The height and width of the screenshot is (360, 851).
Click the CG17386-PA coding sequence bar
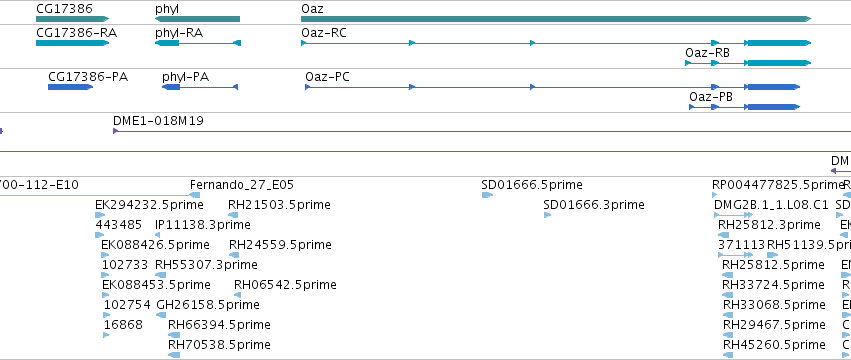coord(71,87)
